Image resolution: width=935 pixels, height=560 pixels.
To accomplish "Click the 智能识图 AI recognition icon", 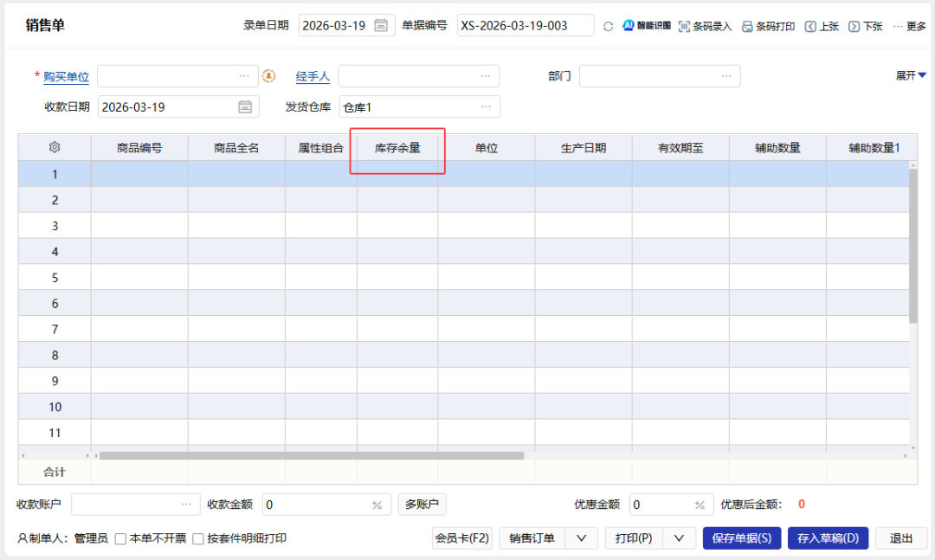I will 627,26.
